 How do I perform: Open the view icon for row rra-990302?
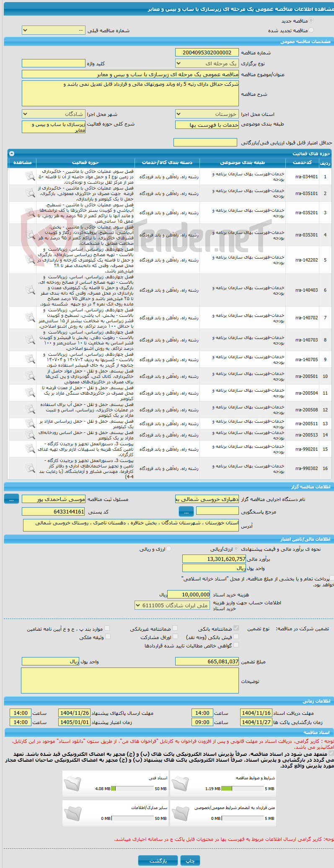click(x=30, y=468)
